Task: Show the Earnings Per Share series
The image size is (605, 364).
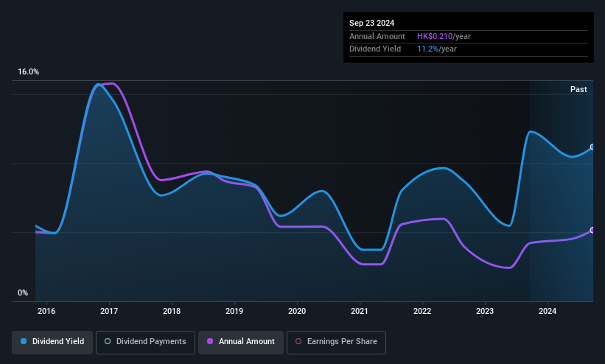Action: [336, 342]
